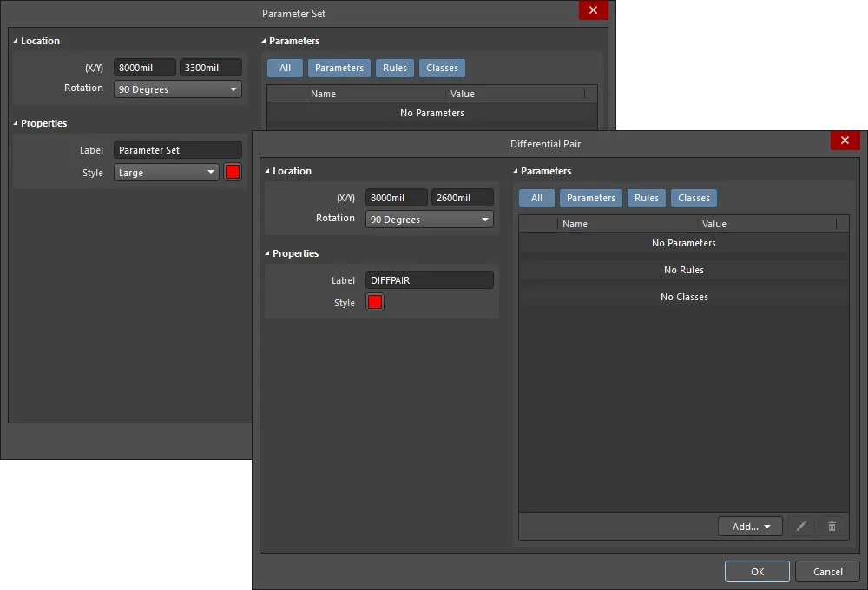Close the Differential Pair dialog
The height and width of the screenshot is (590, 868).
pos(845,141)
